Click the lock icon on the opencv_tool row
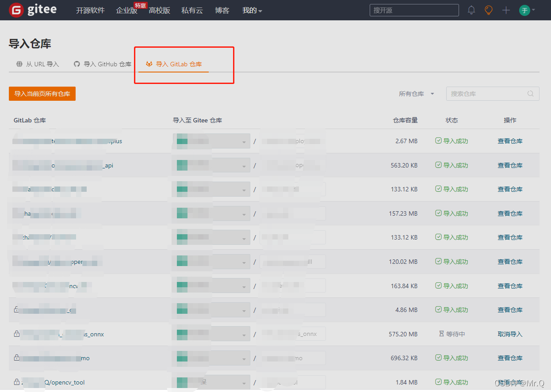 [x=16, y=382]
